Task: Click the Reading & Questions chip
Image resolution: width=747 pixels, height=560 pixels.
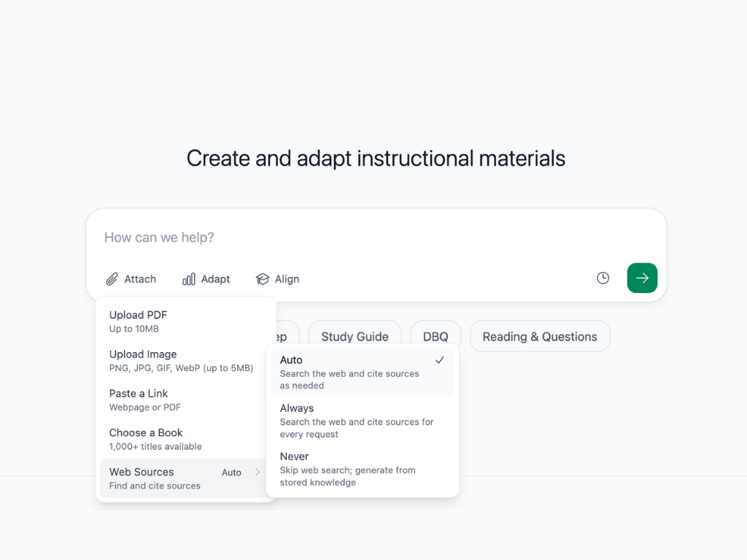Action: (540, 337)
